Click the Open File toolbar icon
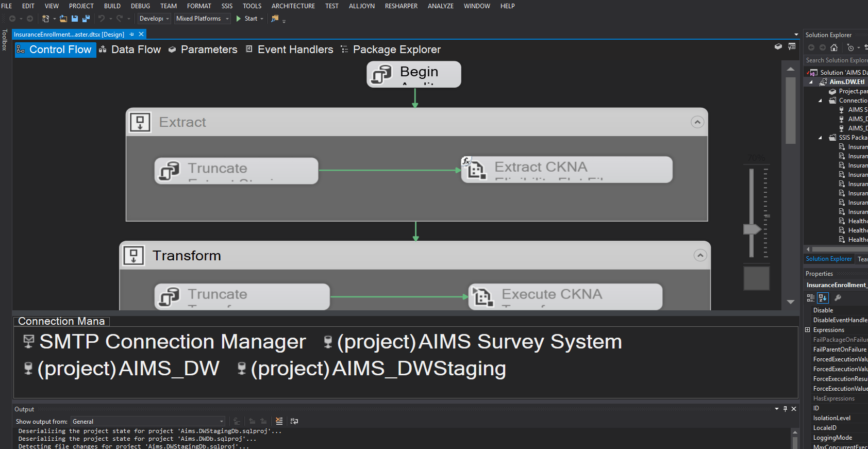 63,19
